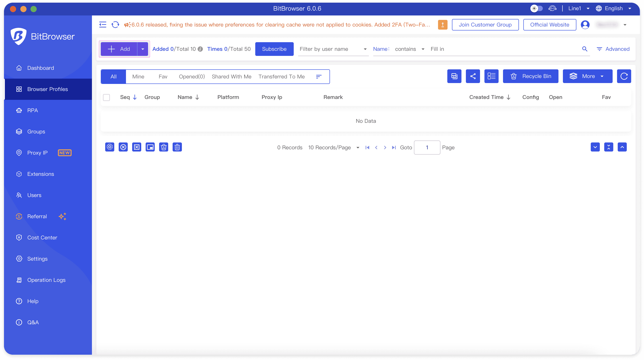Go to next page arrow
Viewport: 644px width, 360px height.
[385, 148]
